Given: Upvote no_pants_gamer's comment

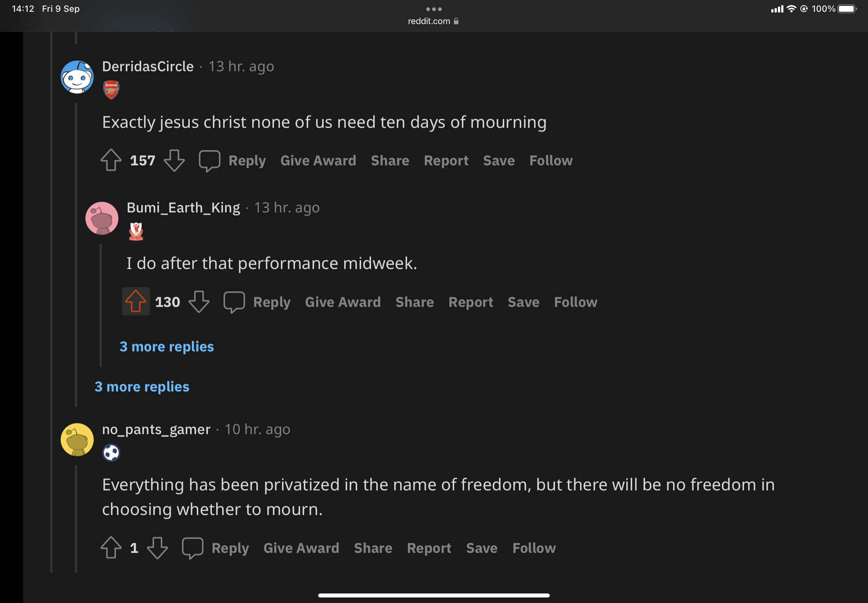Looking at the screenshot, I should (111, 548).
